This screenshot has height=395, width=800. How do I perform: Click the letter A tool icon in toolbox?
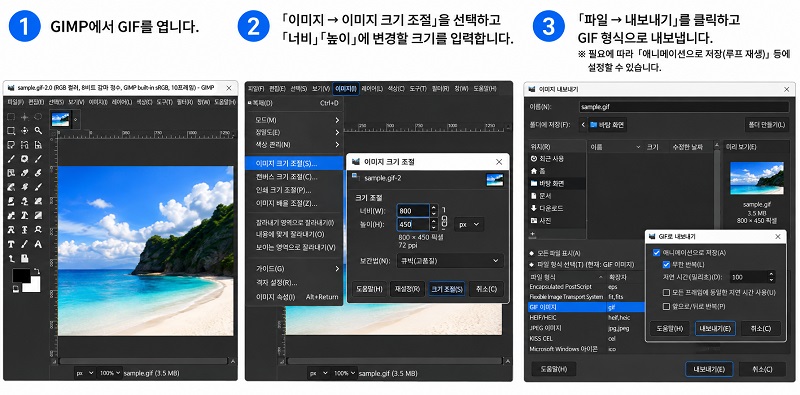[38, 244]
